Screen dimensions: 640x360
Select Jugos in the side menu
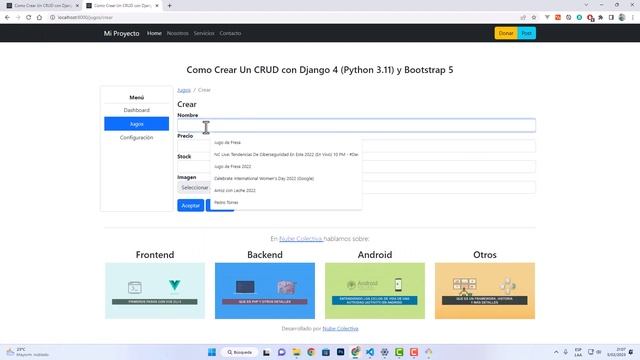coord(136,124)
